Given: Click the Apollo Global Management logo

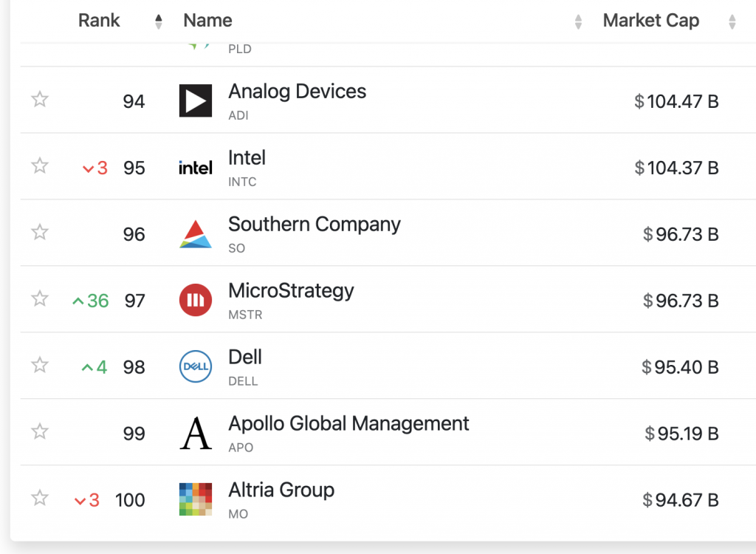Looking at the screenshot, I should pyautogui.click(x=196, y=434).
